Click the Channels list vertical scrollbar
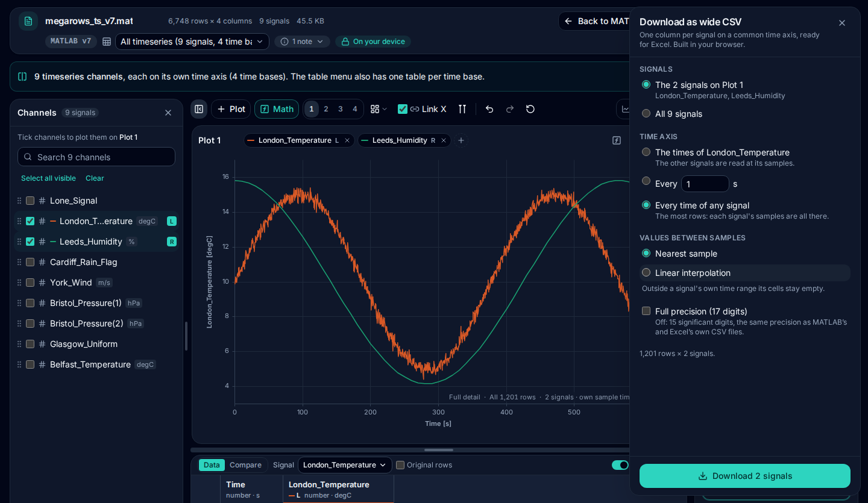 click(x=186, y=336)
